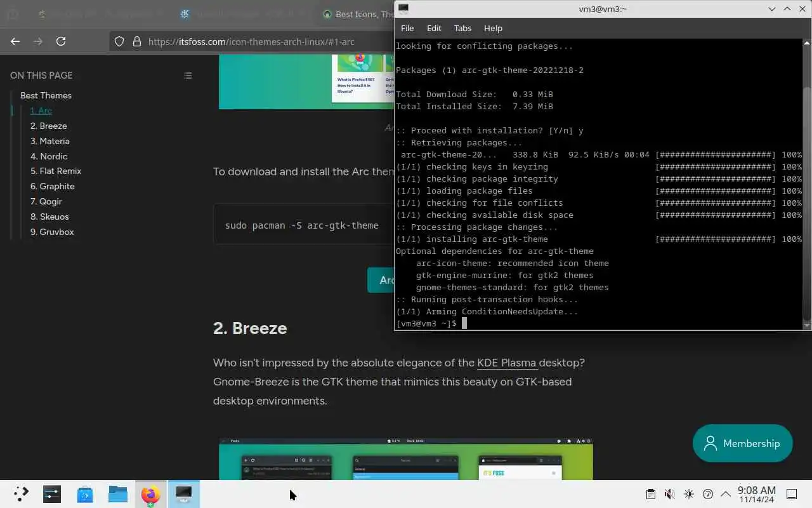Image resolution: width=812 pixels, height=508 pixels.
Task: Click the itsfoss.com URL address bar
Action: (251, 42)
